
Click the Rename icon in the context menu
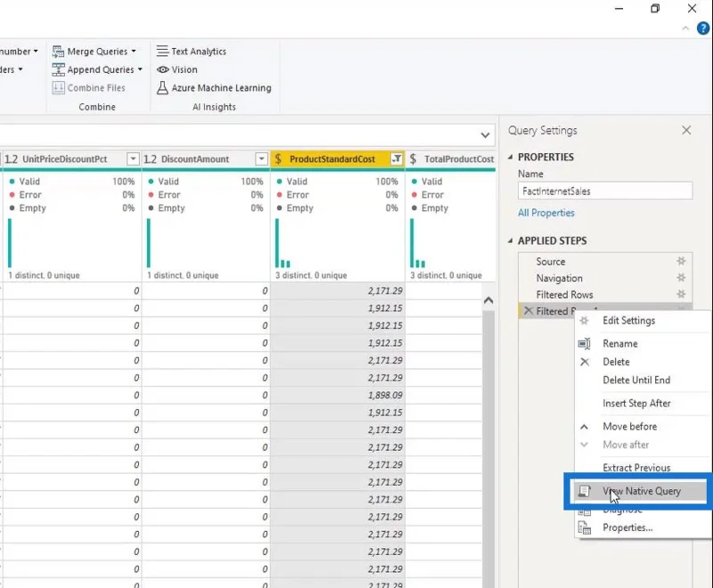[x=585, y=344]
